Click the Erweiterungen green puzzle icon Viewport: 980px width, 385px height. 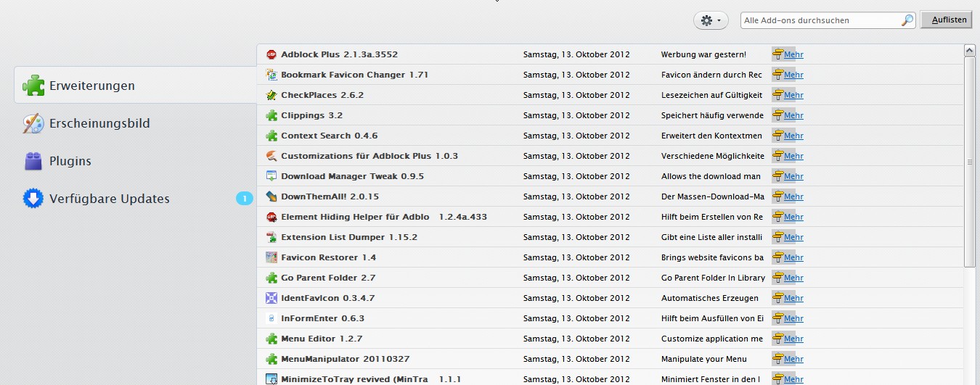[x=33, y=86]
